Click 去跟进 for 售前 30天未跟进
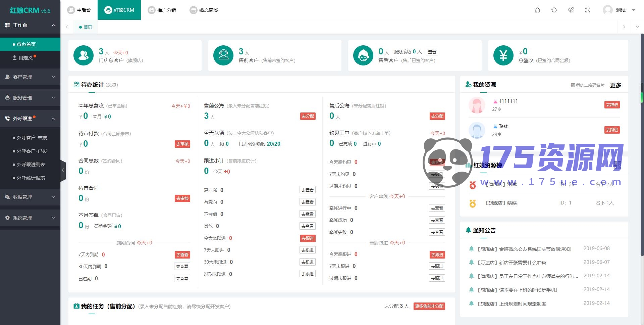The width and height of the screenshot is (644, 325). point(308,262)
